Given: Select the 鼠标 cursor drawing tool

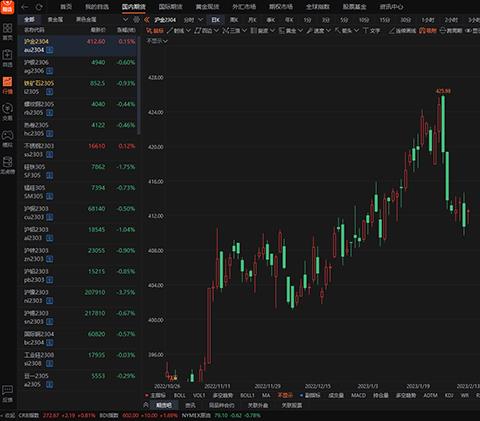Looking at the screenshot, I should pyautogui.click(x=155, y=31).
